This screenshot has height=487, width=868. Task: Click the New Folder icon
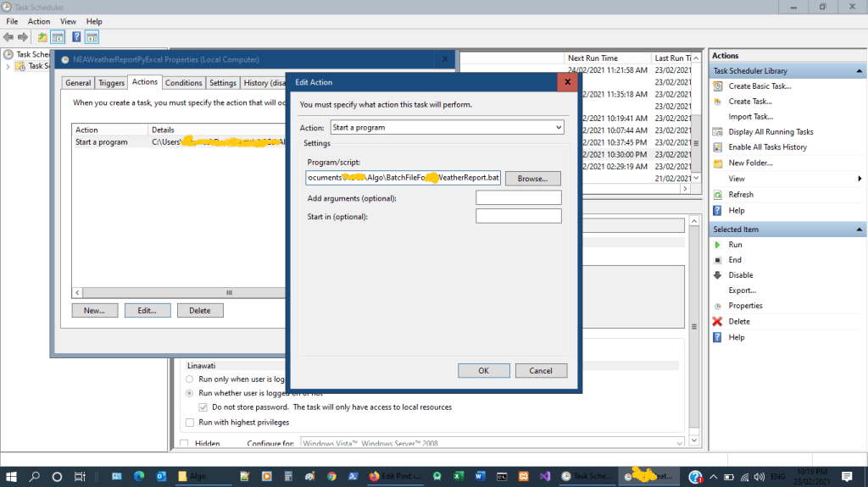(x=718, y=163)
